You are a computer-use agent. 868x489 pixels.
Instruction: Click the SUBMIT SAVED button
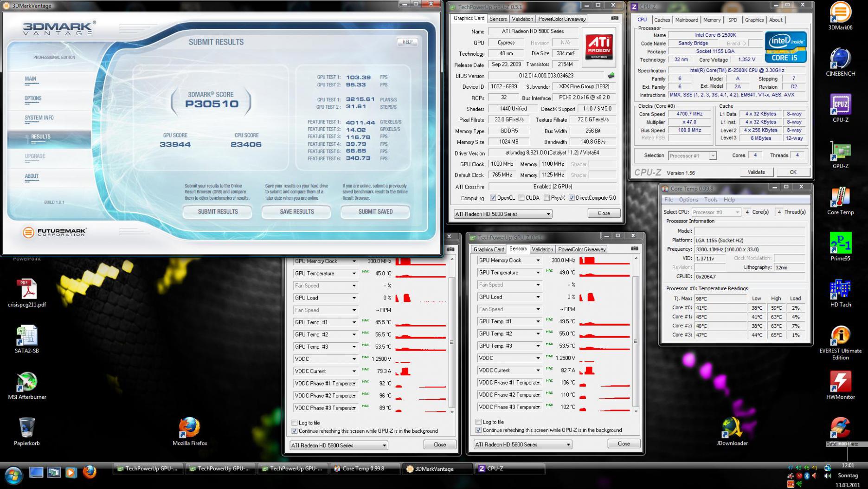point(375,212)
